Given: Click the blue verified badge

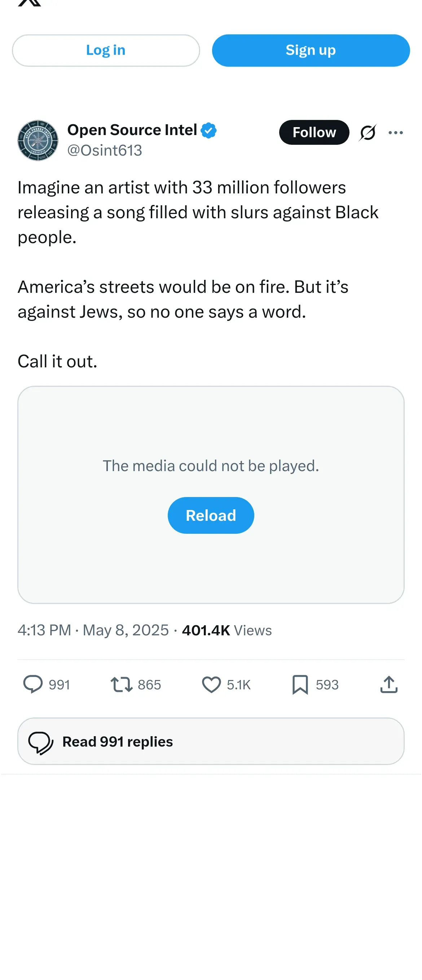Looking at the screenshot, I should (x=208, y=130).
